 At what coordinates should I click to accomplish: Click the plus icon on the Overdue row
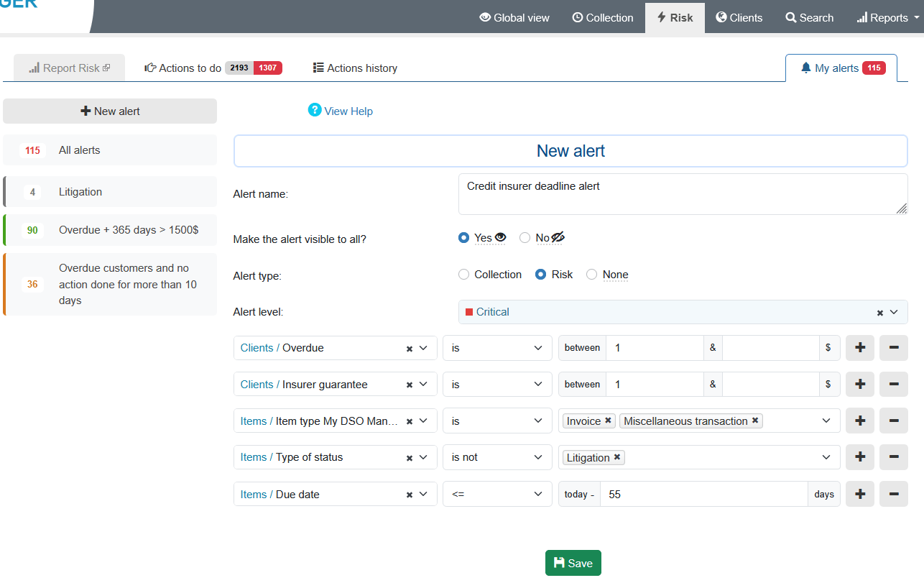pos(859,348)
